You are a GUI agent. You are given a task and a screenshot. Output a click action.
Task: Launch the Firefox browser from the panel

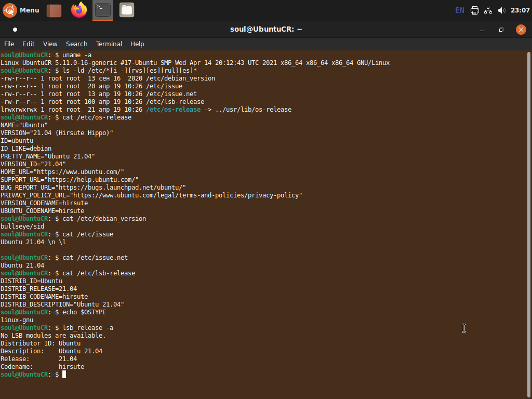[x=79, y=10]
